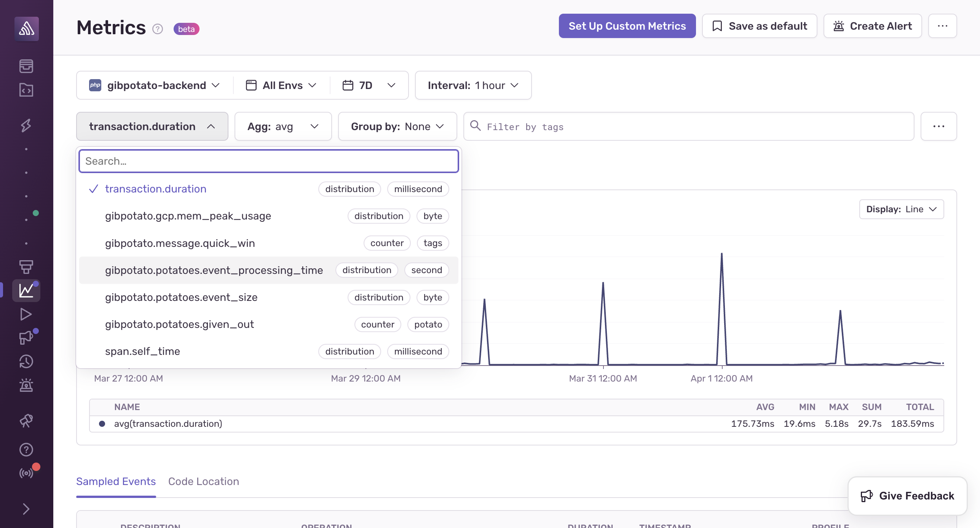The image size is (980, 528).
Task: Open the Agg avg dropdown
Action: (x=283, y=126)
